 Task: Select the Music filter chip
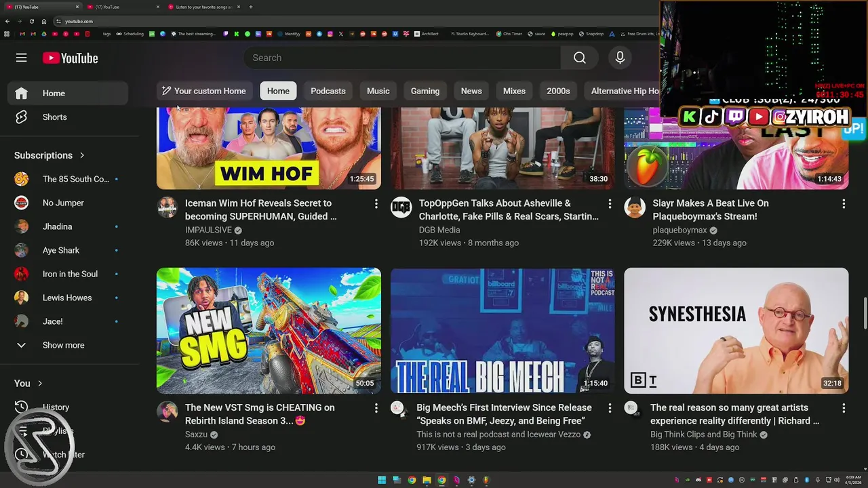378,91
